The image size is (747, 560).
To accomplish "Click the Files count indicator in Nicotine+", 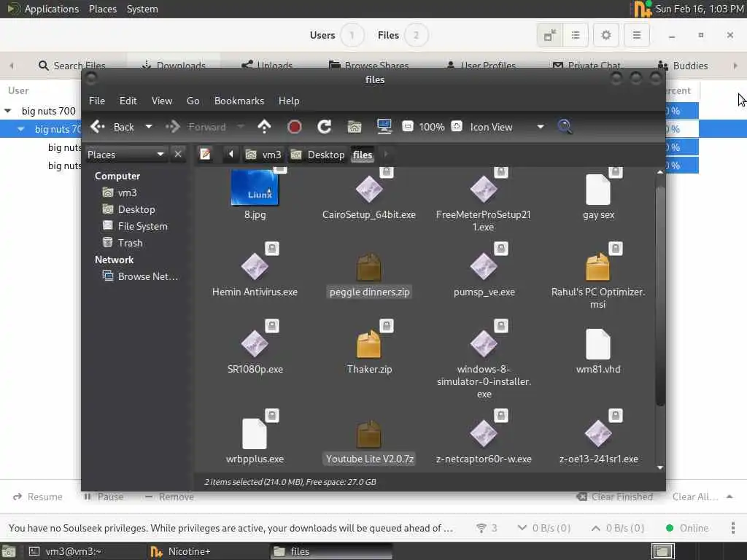I will tap(416, 35).
